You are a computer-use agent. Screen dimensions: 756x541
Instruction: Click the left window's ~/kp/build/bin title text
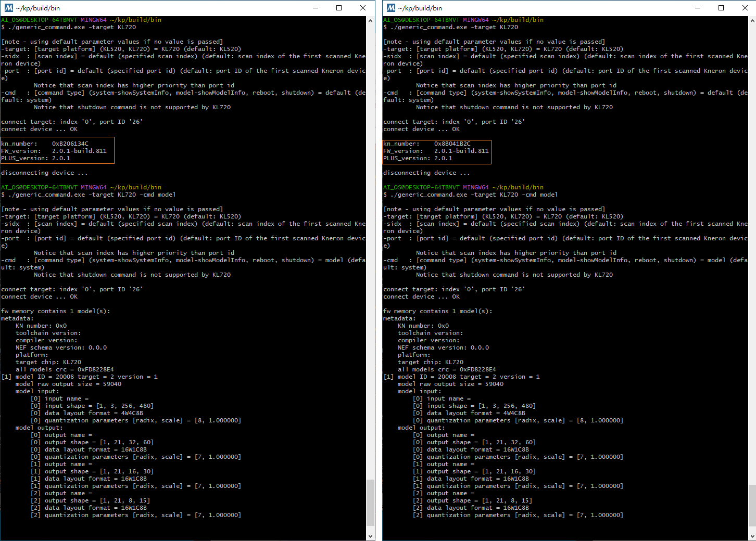(38, 8)
